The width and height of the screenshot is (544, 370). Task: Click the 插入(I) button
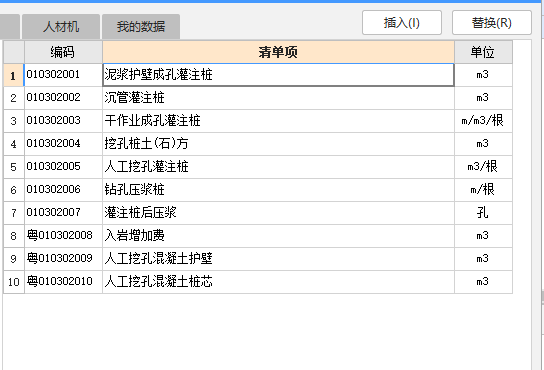[402, 23]
